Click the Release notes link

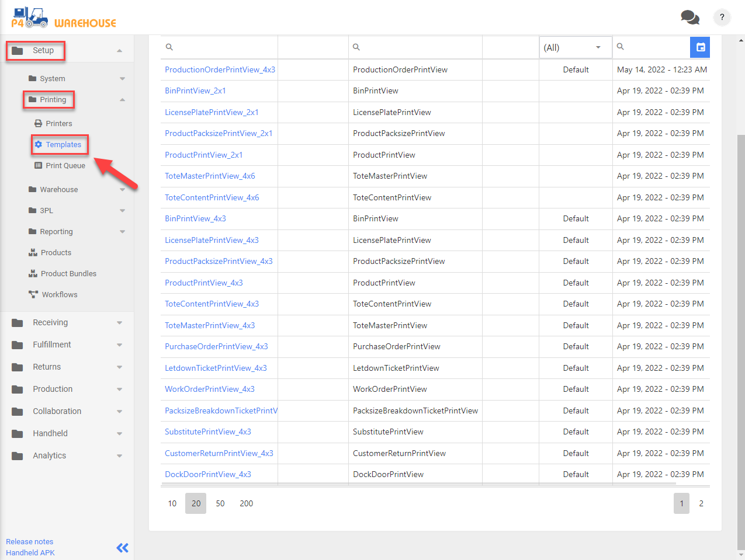point(29,542)
